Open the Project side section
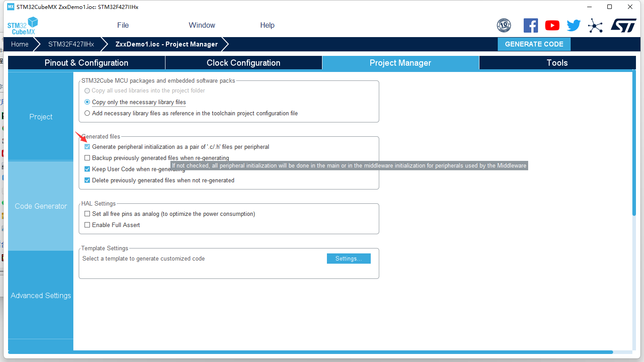The image size is (644, 362). pyautogui.click(x=41, y=117)
